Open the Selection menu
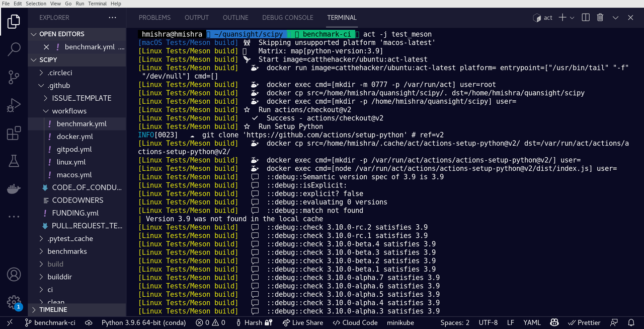 click(x=36, y=4)
